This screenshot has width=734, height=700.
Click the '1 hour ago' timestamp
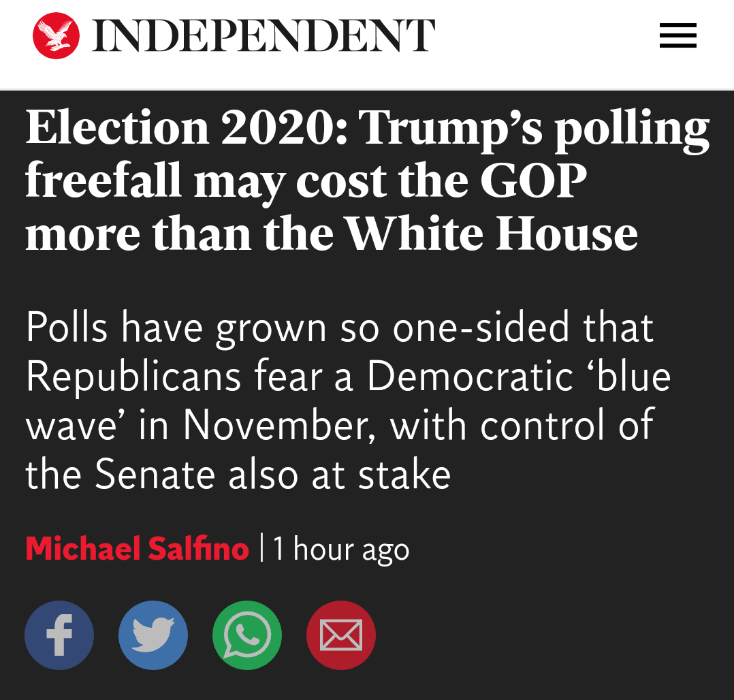point(341,549)
